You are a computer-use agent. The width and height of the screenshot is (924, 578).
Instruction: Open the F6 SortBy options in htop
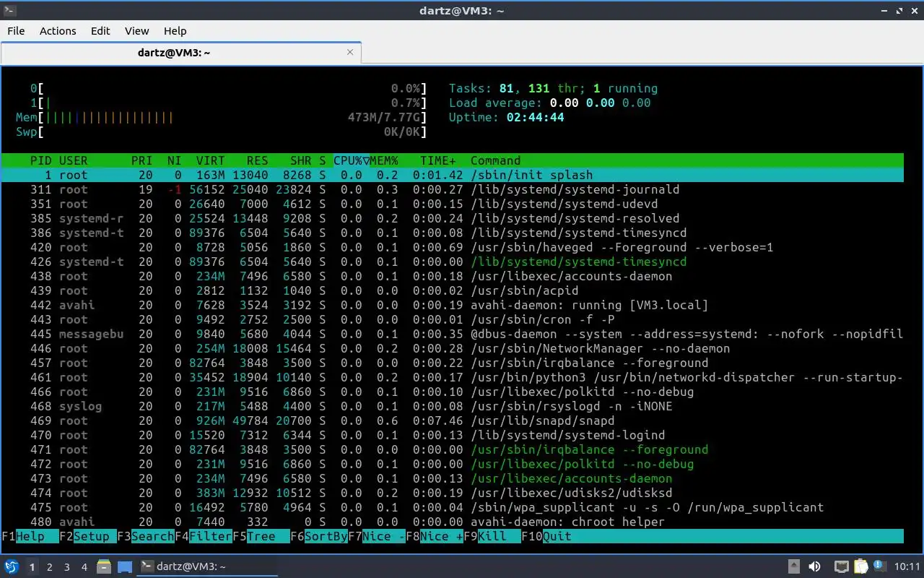(319, 536)
